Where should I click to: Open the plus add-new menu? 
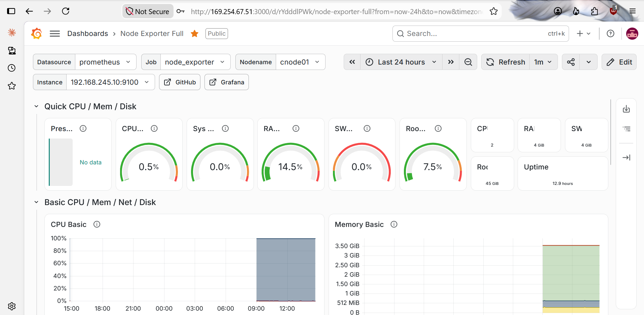[x=583, y=34]
